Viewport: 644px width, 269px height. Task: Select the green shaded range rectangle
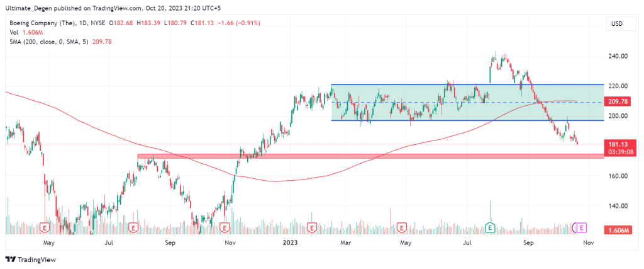click(467, 103)
